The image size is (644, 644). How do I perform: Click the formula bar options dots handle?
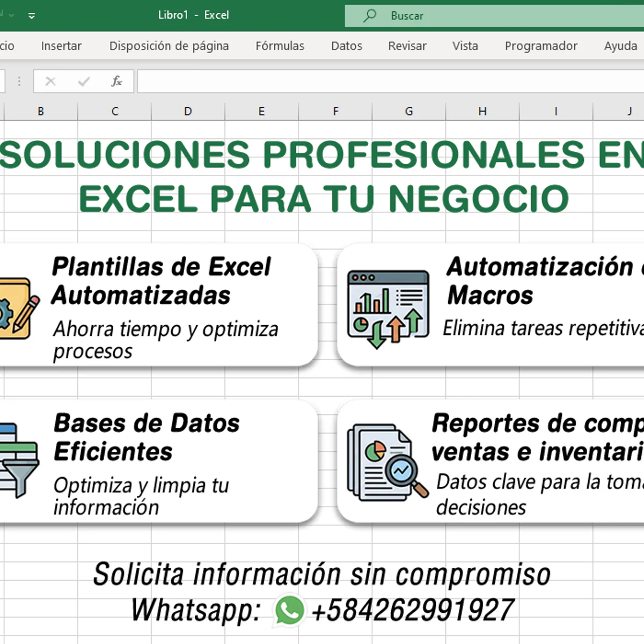click(19, 81)
